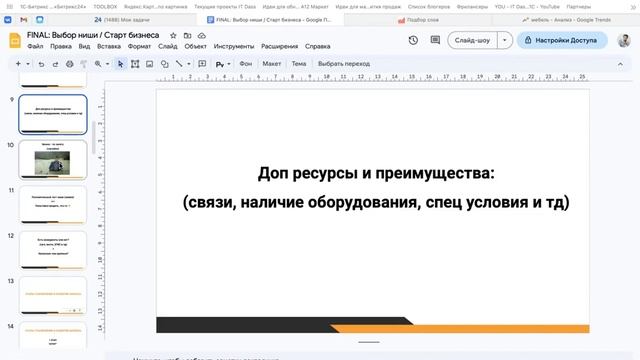This screenshot has width=640, height=360.
Task: Click Выбрать переход transition button
Action: coord(344,64)
